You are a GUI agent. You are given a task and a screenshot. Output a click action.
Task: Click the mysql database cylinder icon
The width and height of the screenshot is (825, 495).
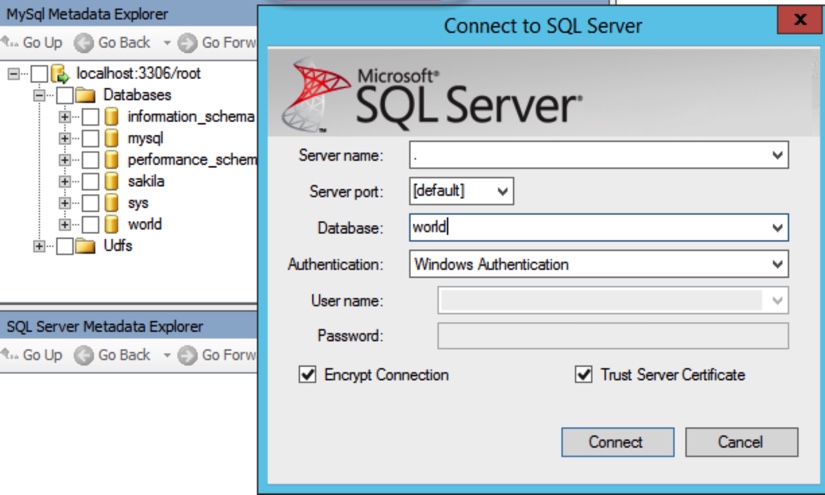point(111,138)
